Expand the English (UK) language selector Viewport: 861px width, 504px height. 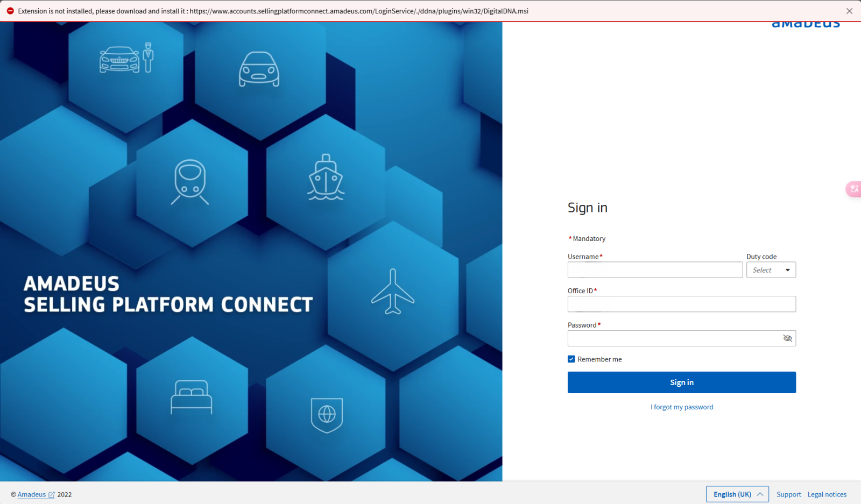(737, 494)
